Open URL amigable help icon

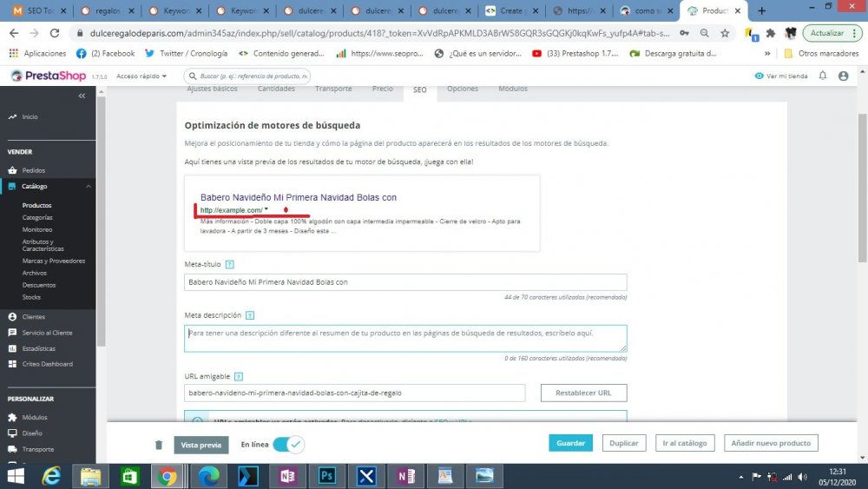click(x=239, y=377)
